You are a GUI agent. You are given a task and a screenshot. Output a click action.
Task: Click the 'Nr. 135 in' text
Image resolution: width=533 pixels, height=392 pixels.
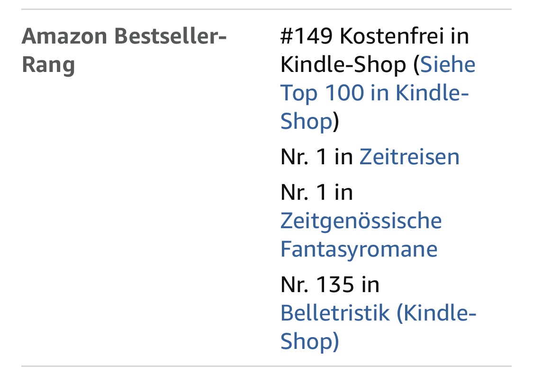(x=330, y=285)
